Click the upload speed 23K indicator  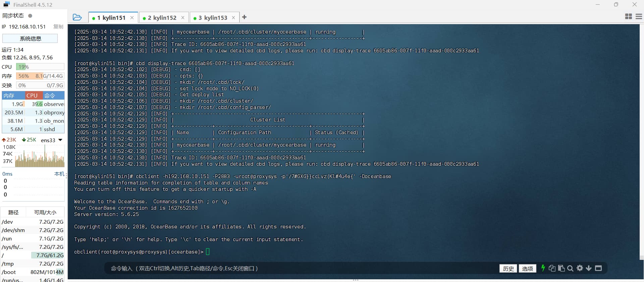[x=9, y=140]
